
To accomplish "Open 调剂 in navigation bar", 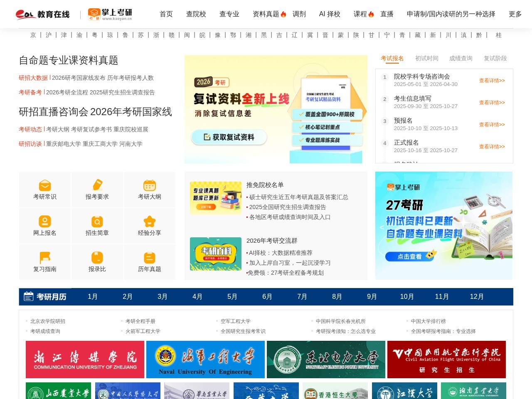I will point(299,14).
